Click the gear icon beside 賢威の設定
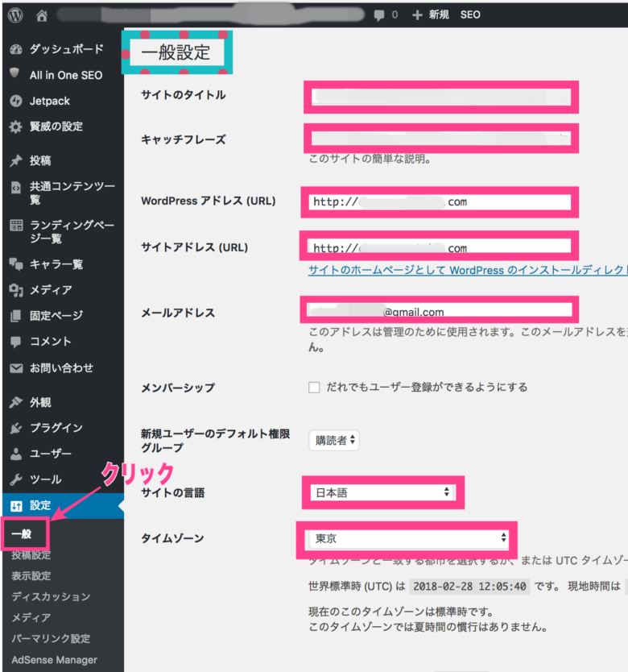The height and width of the screenshot is (672, 628). (x=16, y=127)
